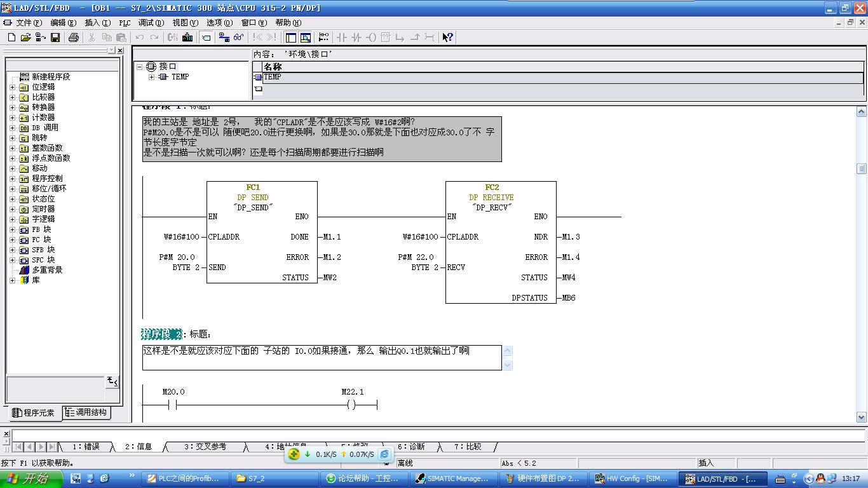Click the Print toolbar icon
Viewport: 868px width, 488px height.
[73, 37]
